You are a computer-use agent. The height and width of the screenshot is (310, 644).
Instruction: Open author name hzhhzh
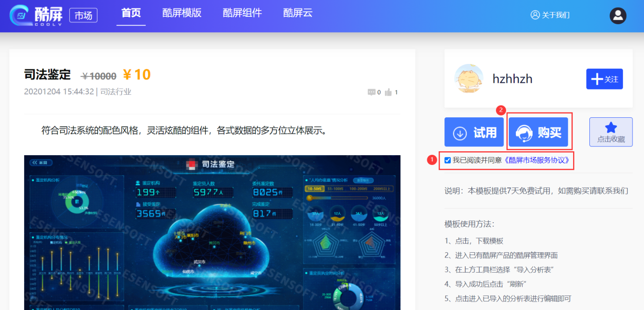[512, 79]
